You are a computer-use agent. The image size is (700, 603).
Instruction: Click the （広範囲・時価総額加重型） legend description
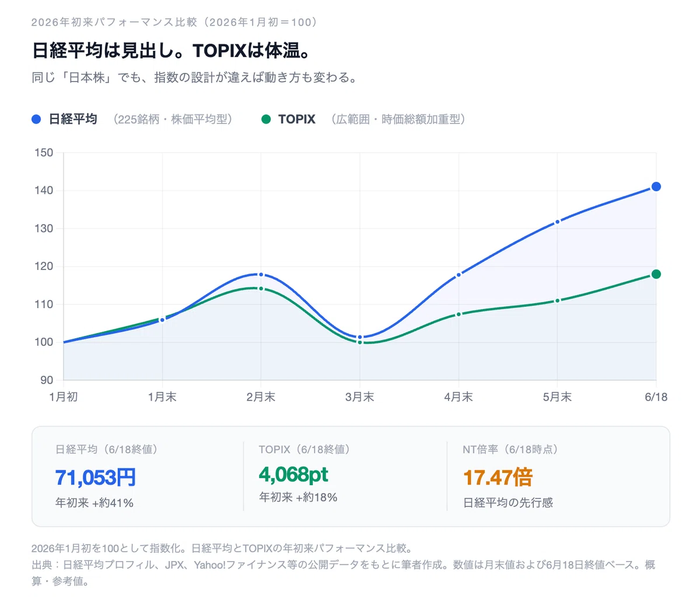click(x=398, y=120)
